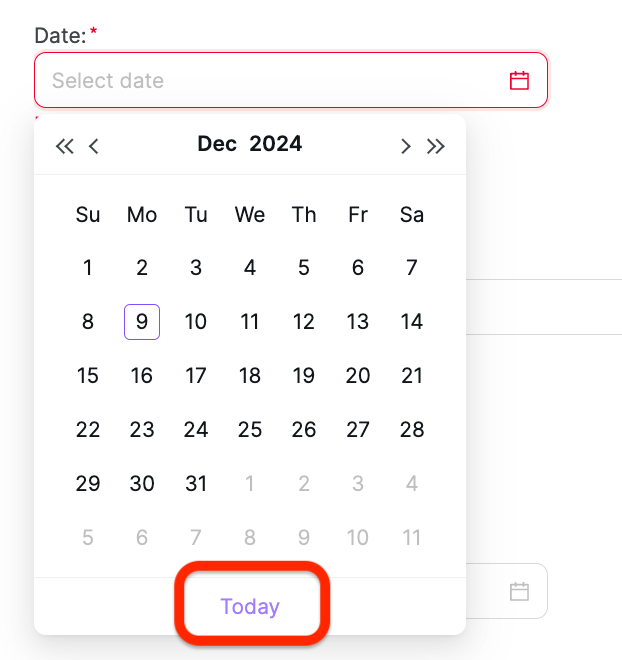The height and width of the screenshot is (660, 622).
Task: Pick December 25 in the calendar
Action: pyautogui.click(x=250, y=430)
